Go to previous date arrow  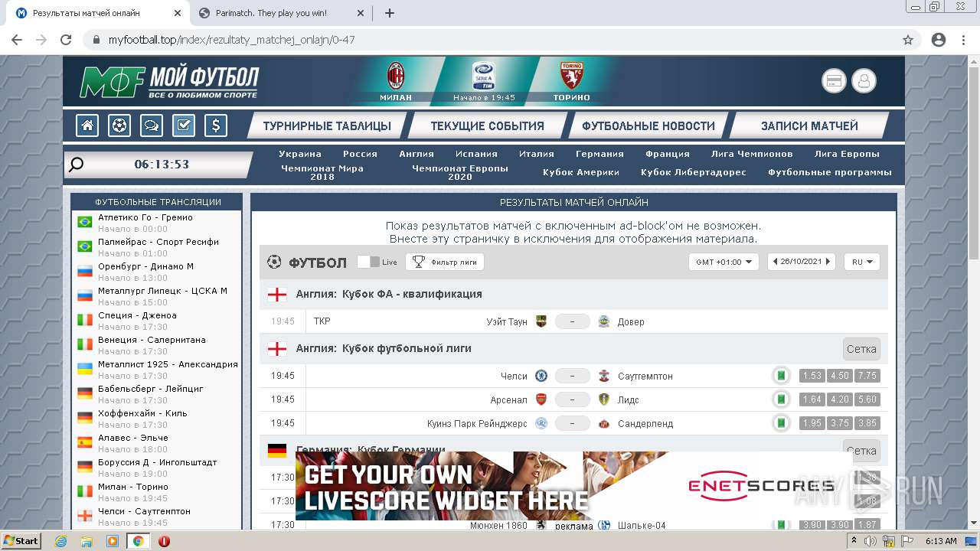[775, 262]
